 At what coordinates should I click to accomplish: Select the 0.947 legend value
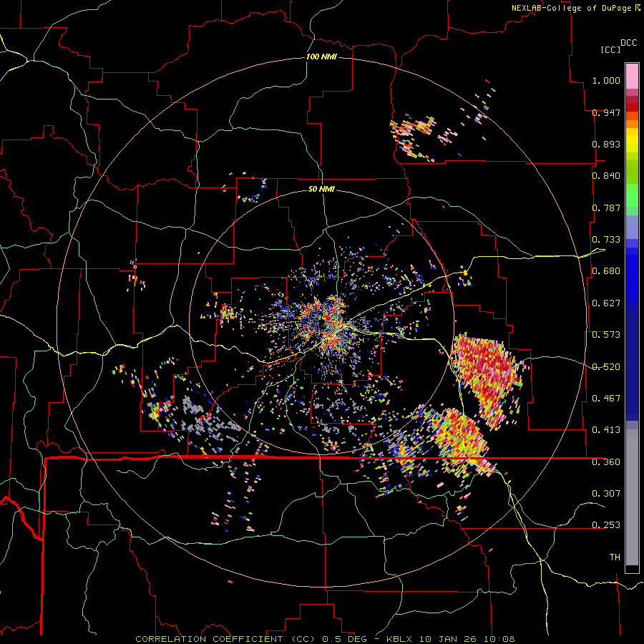pyautogui.click(x=606, y=112)
